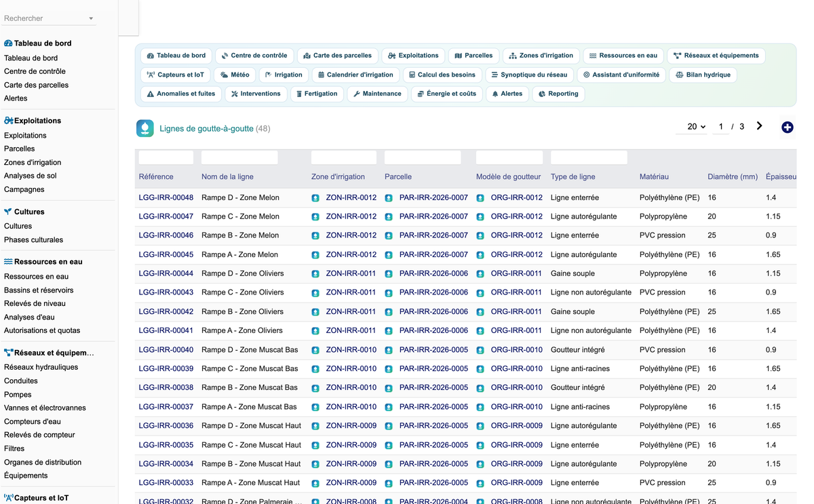The width and height of the screenshot is (814, 504).
Task: Click the parcel icon beside PAR-IRR-2026-0006 in row LGG-IRR-00044
Action: click(x=389, y=274)
